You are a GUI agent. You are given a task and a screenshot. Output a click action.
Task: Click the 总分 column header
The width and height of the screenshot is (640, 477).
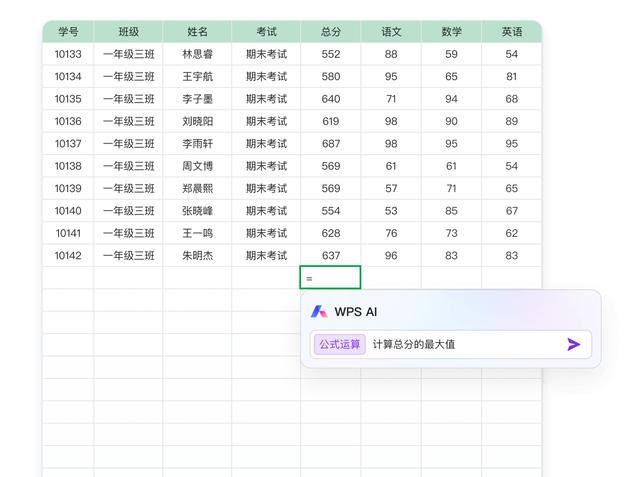(x=331, y=32)
